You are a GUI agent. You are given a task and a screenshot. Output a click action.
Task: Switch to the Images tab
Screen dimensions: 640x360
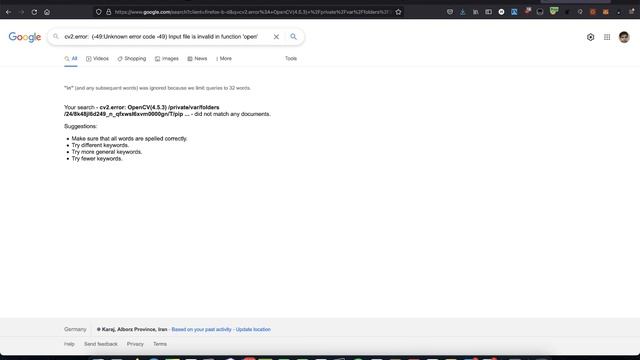167,59
